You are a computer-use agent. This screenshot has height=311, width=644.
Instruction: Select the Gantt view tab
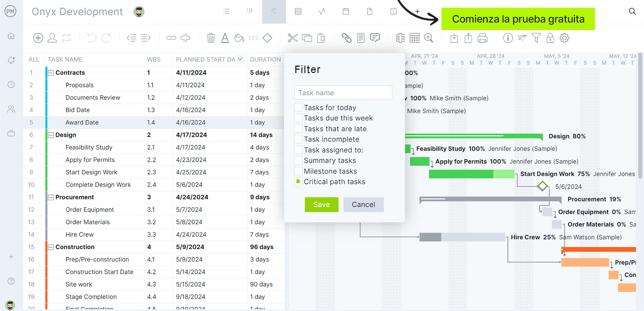pos(274,11)
